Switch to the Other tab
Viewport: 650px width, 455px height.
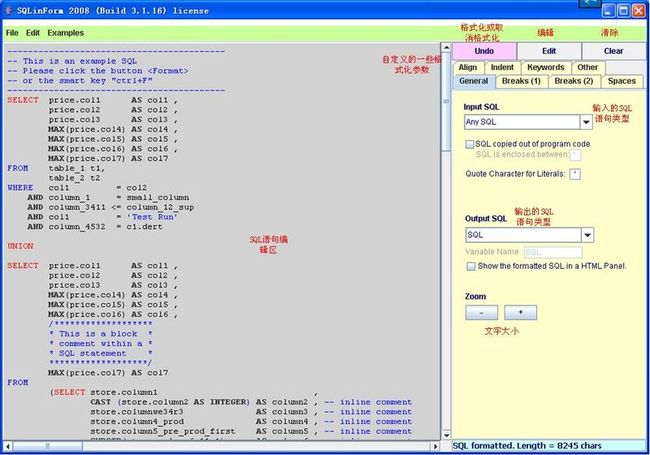point(587,68)
